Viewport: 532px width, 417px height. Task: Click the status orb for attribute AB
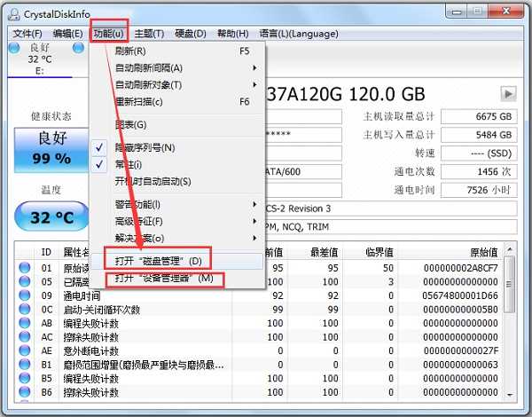[x=25, y=323]
